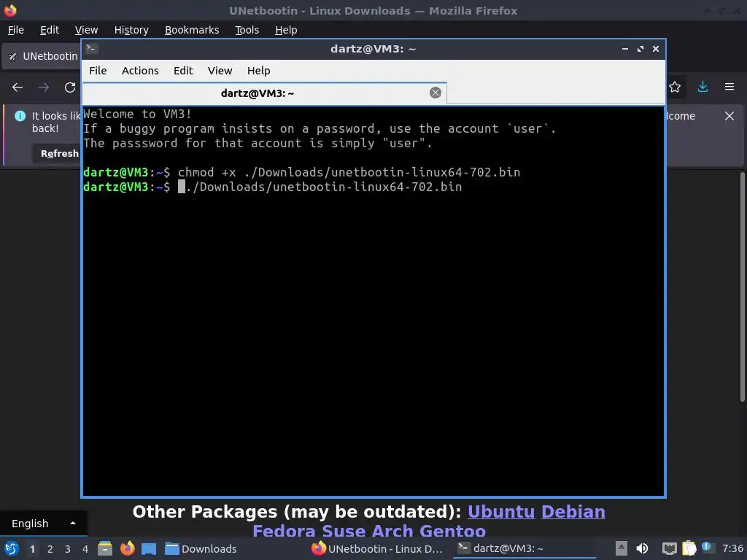Click Firefox back arrow button
This screenshot has height=560, width=747.
coord(18,87)
